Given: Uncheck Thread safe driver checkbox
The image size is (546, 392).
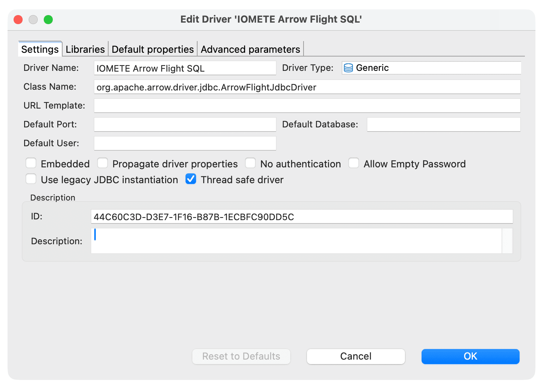Looking at the screenshot, I should click(x=191, y=179).
